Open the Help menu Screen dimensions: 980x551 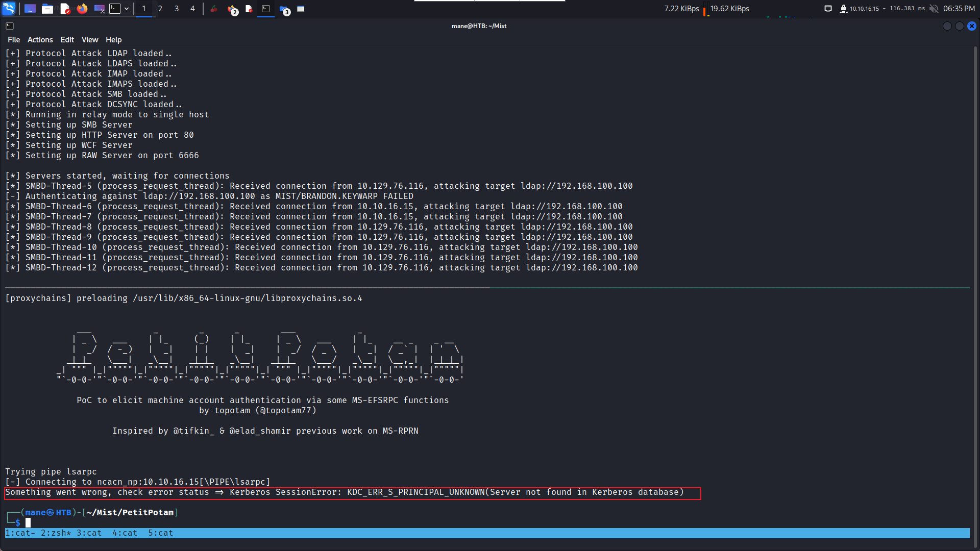[113, 40]
